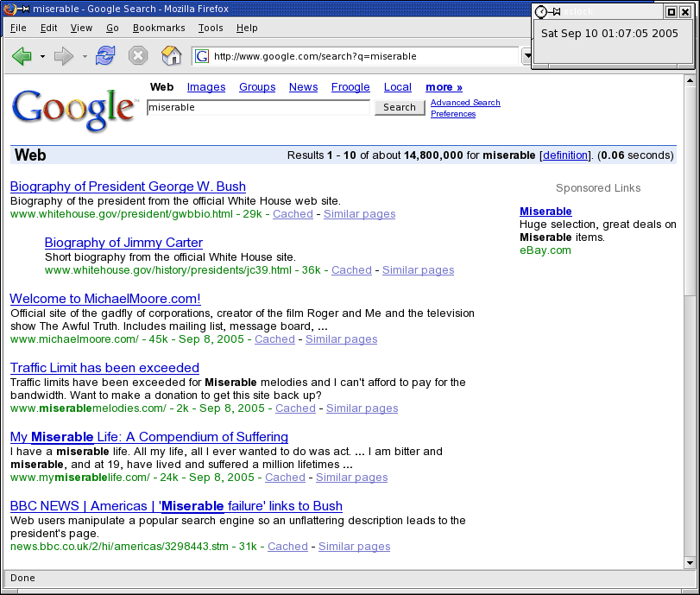
Task: Switch to Local search
Action: [398, 87]
